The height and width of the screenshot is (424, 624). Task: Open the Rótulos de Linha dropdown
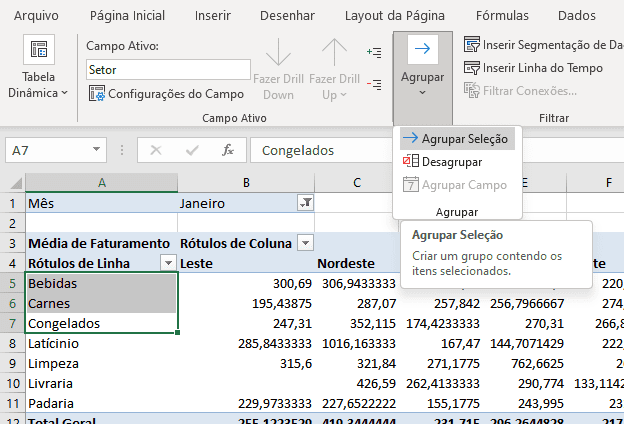(x=168, y=263)
